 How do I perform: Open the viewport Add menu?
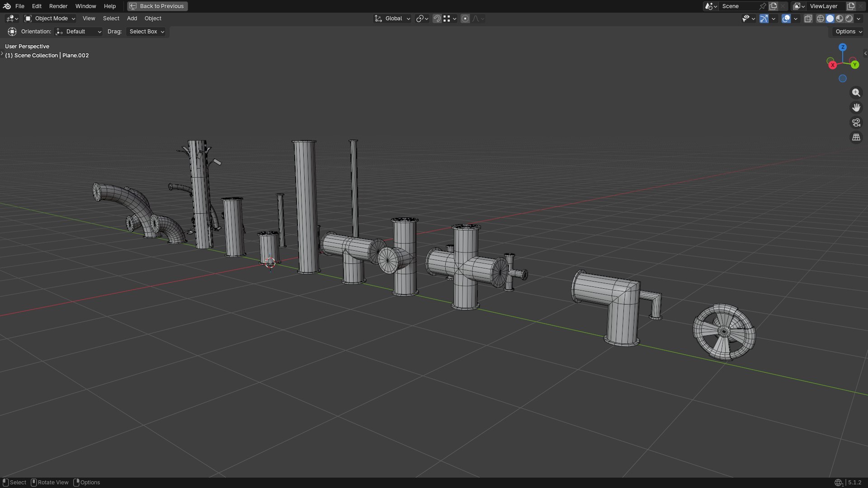[x=132, y=19]
